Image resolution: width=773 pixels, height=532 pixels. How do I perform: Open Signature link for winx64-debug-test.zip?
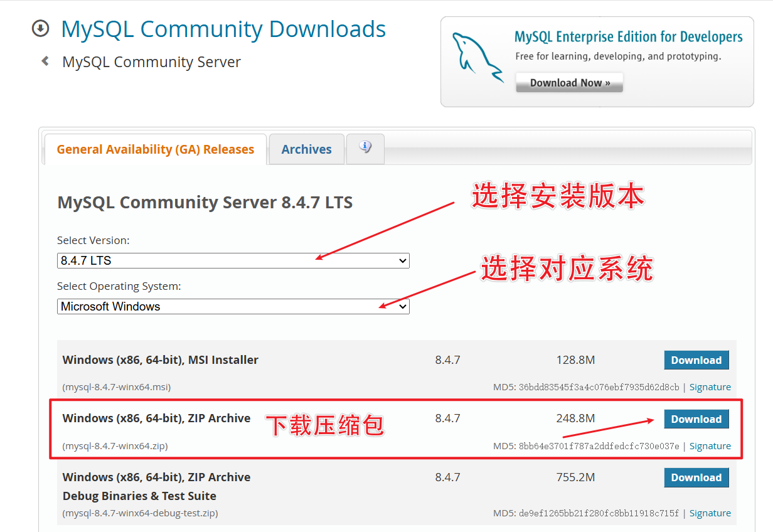click(710, 513)
